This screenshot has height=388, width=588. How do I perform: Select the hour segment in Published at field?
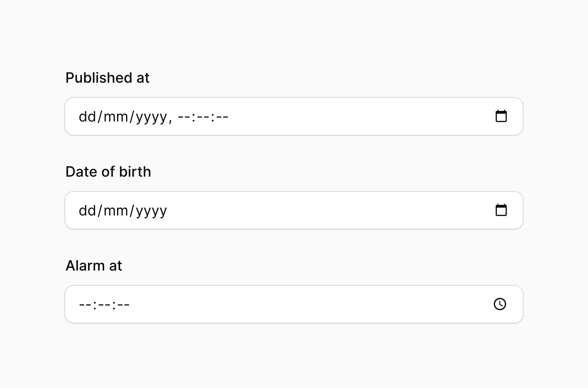184,117
